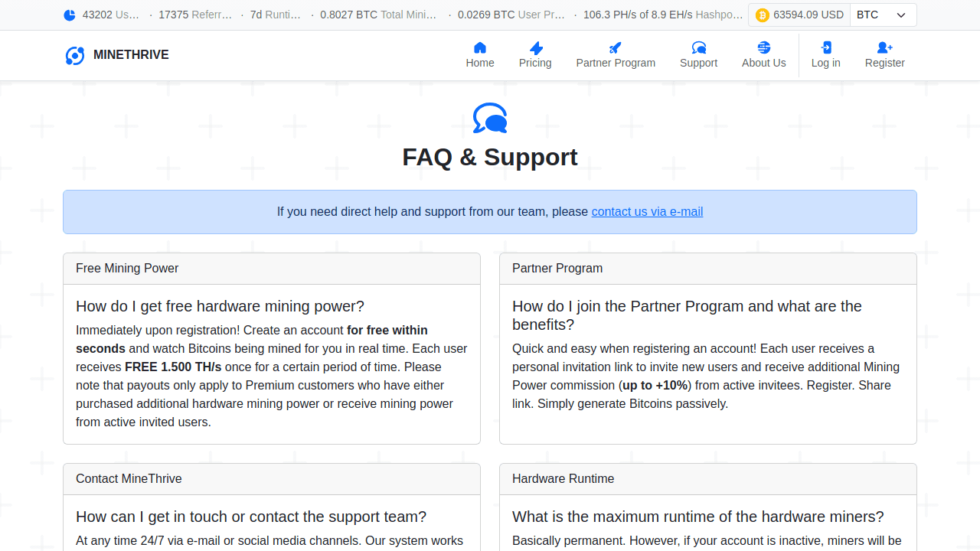The height and width of the screenshot is (551, 980).
Task: Open Support via its headset icon
Action: (698, 47)
